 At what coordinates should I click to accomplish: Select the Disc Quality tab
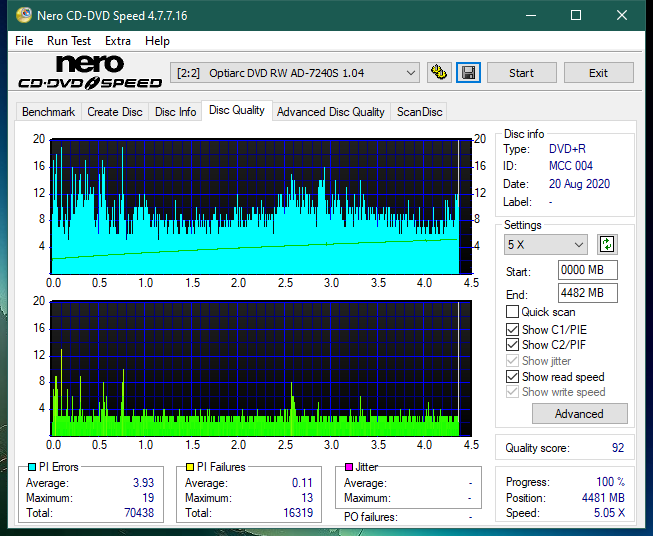tap(237, 110)
